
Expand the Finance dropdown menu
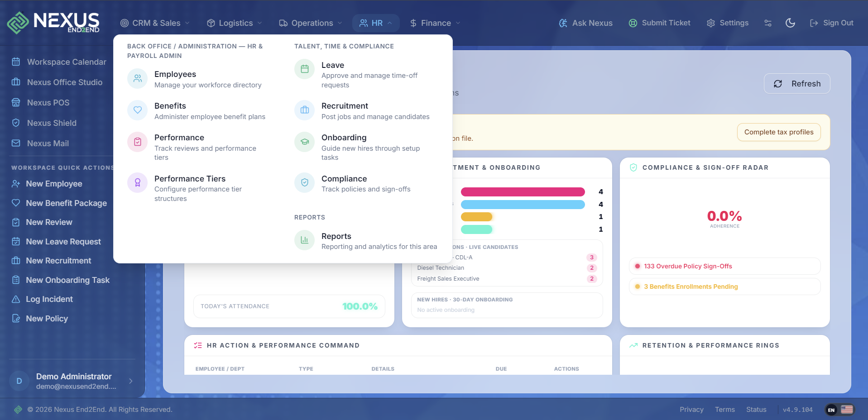click(435, 23)
